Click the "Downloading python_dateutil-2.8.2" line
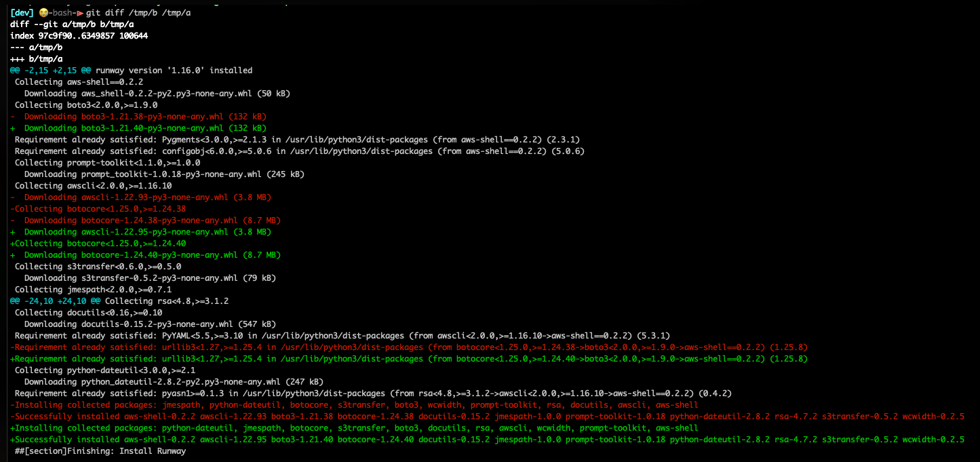Image resolution: width=980 pixels, height=462 pixels. click(x=174, y=382)
